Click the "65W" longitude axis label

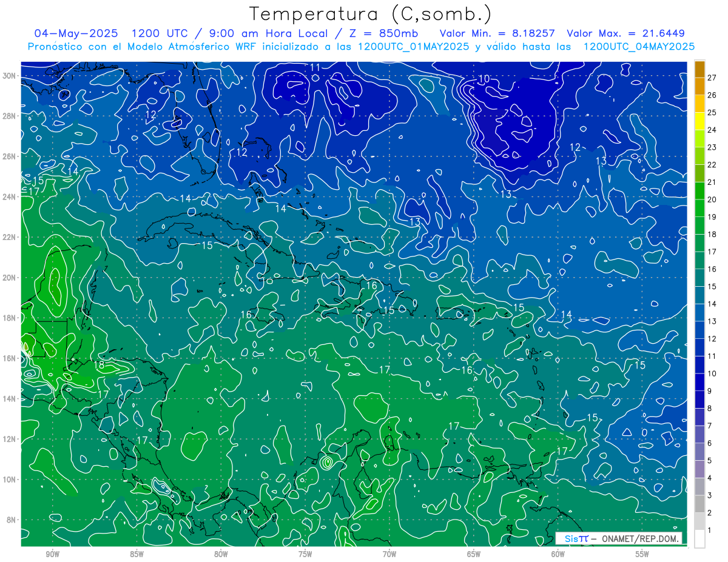pos(474,554)
